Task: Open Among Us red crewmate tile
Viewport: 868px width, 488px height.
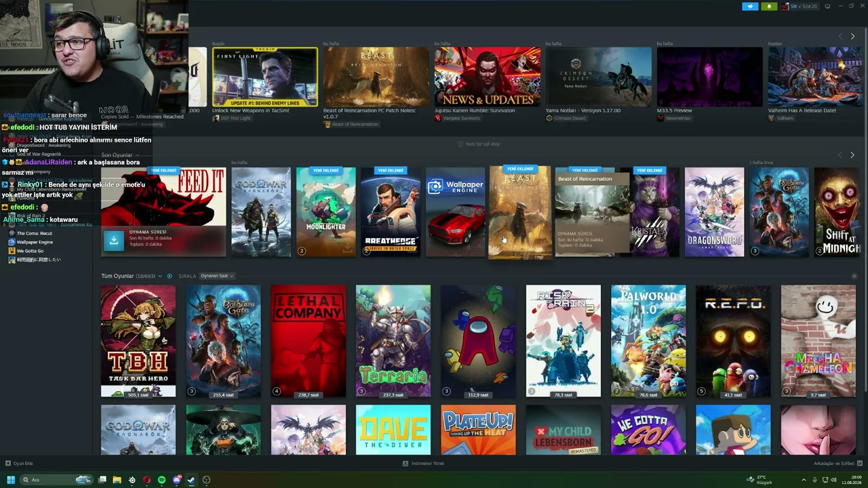Action: coord(478,341)
